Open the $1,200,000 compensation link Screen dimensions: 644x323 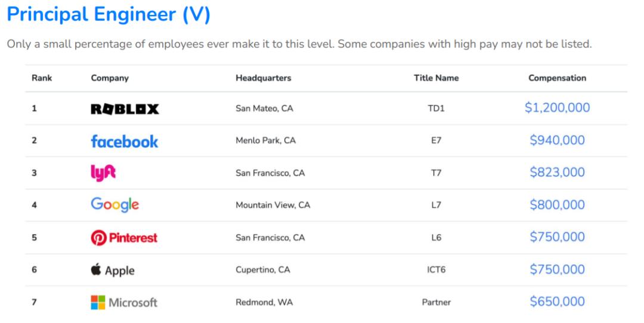[x=557, y=108]
